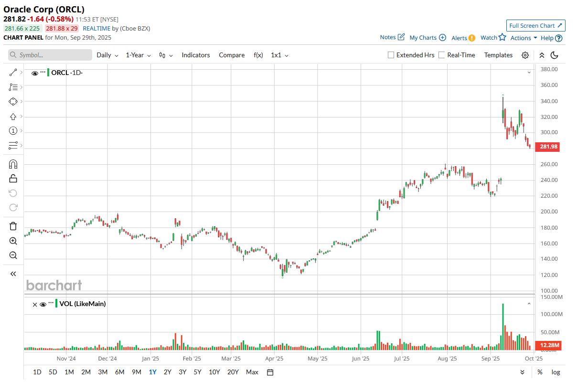Expand trend line tool submenu arrow
The image size is (577, 392).
(21, 73)
